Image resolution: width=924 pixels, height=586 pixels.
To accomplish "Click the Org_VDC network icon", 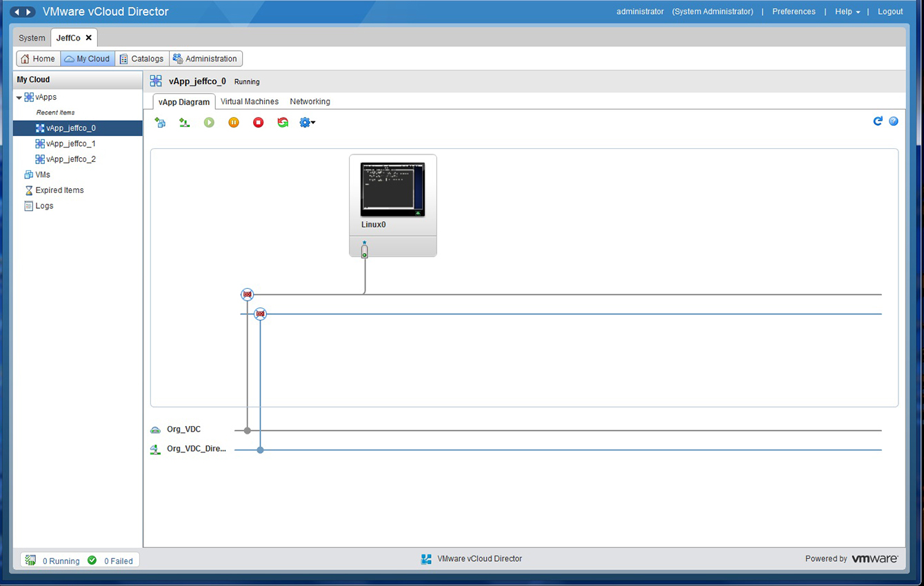I will (x=156, y=430).
